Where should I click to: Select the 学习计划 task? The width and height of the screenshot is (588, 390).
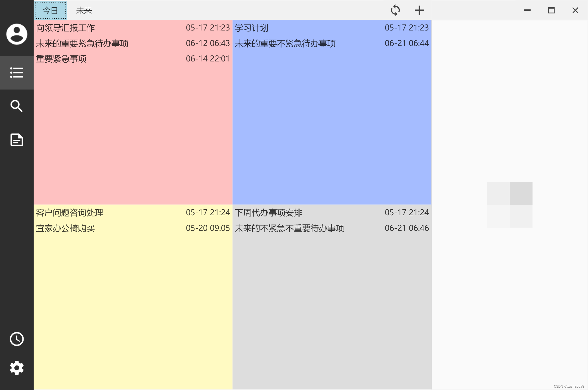click(252, 28)
